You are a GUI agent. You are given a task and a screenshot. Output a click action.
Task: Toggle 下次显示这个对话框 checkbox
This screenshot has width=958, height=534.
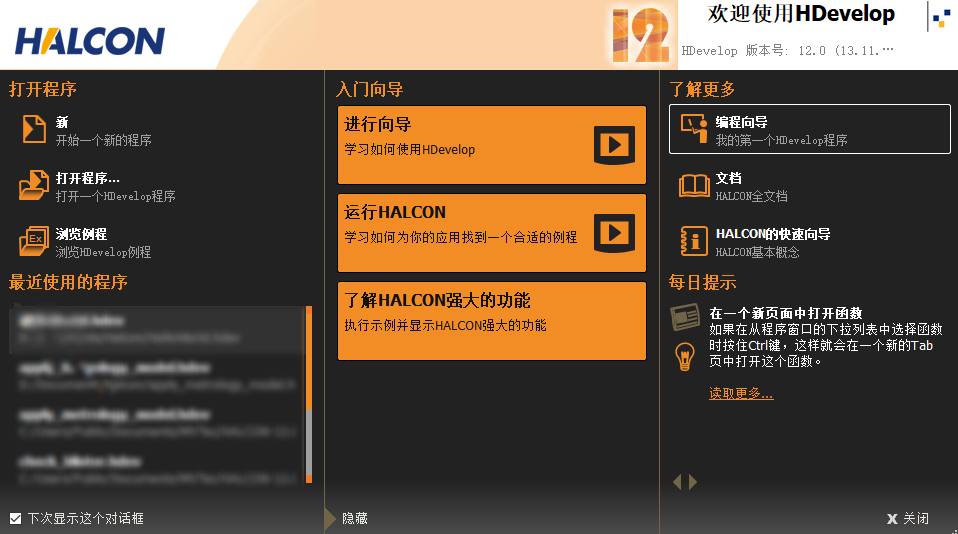point(15,519)
